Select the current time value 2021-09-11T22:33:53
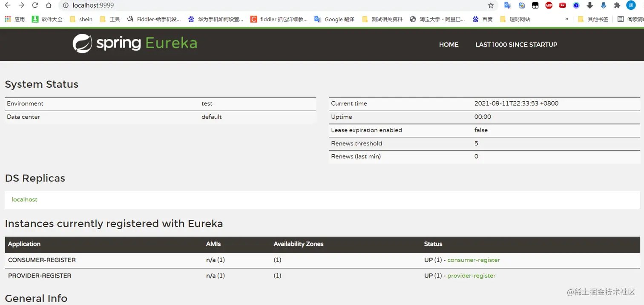644x305 pixels. (x=516, y=104)
